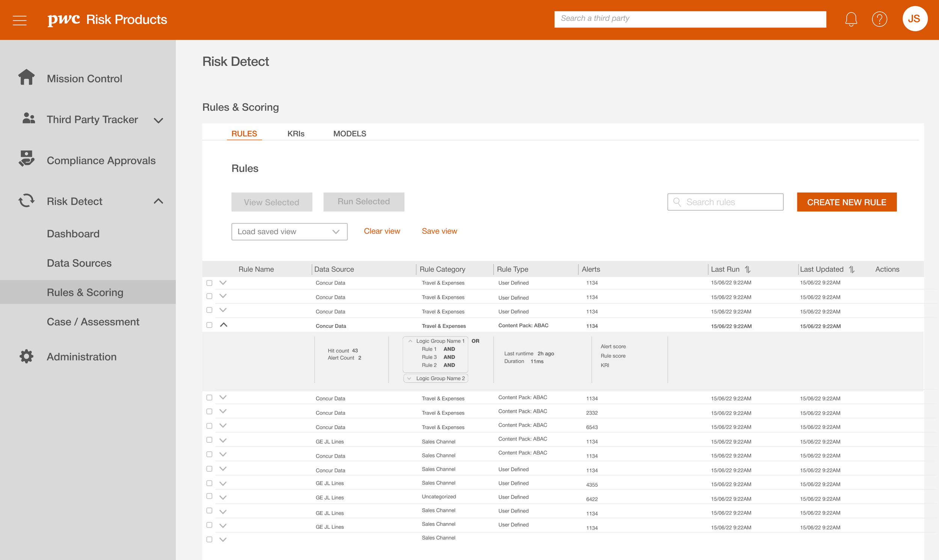Expand the row with 2332 alerts

pos(223,411)
